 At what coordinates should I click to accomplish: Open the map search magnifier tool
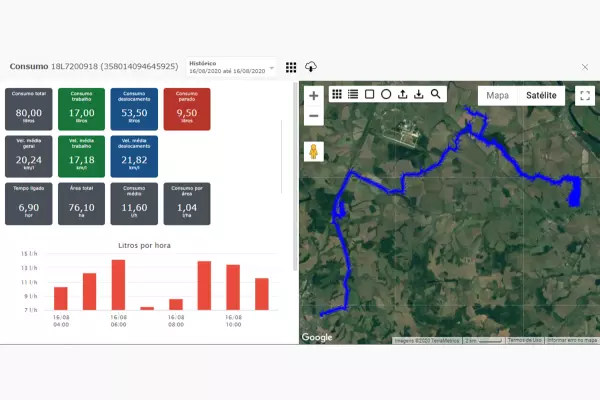pyautogui.click(x=435, y=94)
